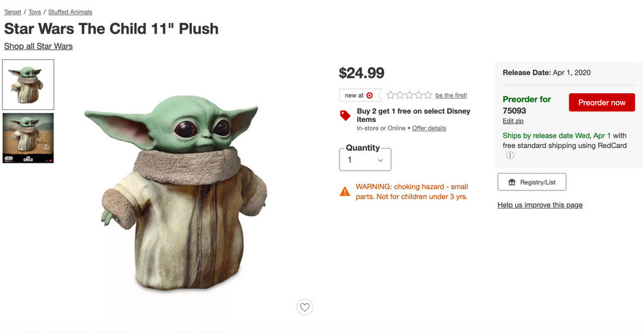Screen dimensions: 644x334
Task: Click the 'new at' Target bullseye badge
Action: [359, 95]
